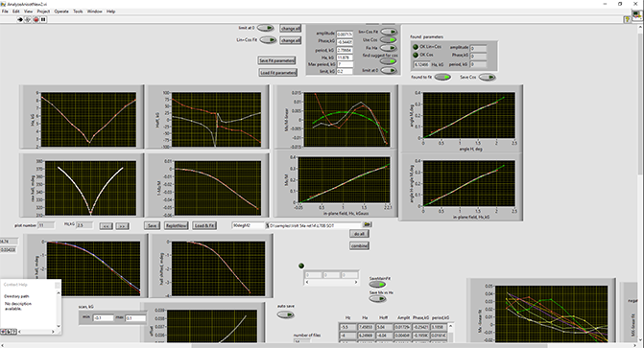Click the Run arrow in the toolbar
This screenshot has width=644, height=348.
click(x=20, y=19)
